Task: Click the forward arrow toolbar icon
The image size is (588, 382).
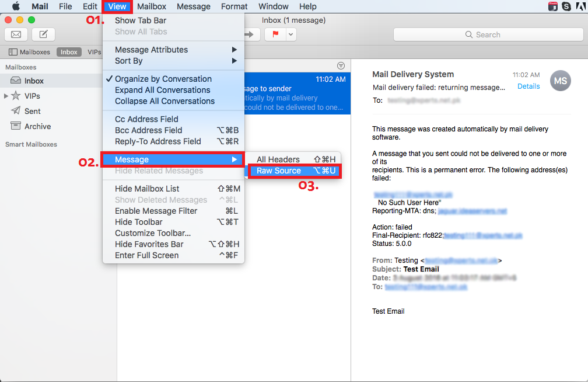Action: tap(250, 34)
